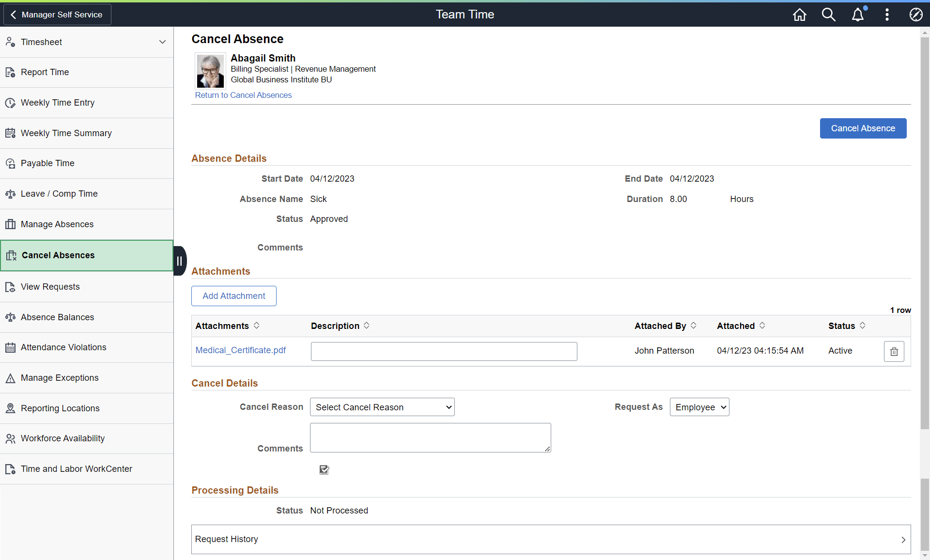This screenshot has width=930, height=560.
Task: Click the Home icon in header
Action: pos(799,15)
